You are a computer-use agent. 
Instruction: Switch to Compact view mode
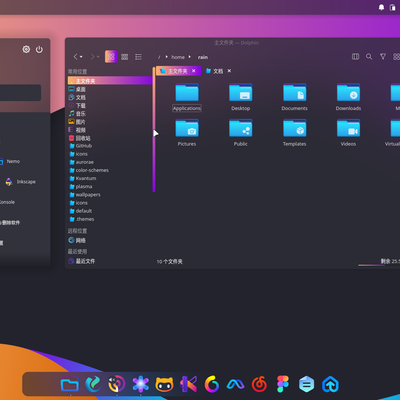click(125, 57)
